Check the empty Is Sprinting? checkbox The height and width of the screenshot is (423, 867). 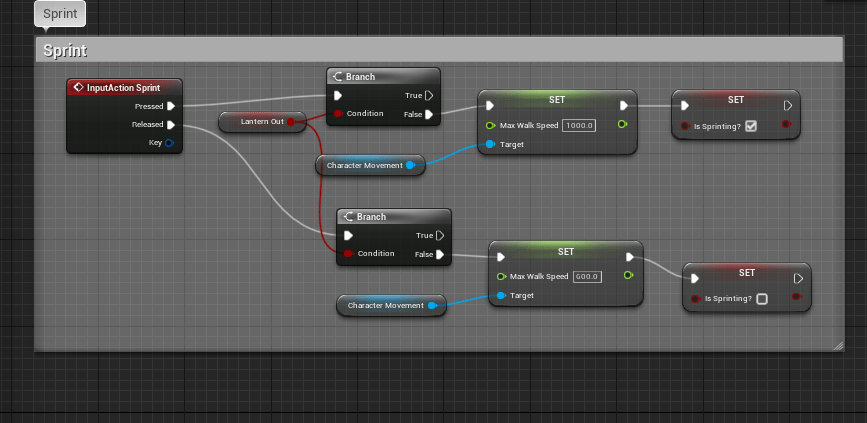[762, 298]
